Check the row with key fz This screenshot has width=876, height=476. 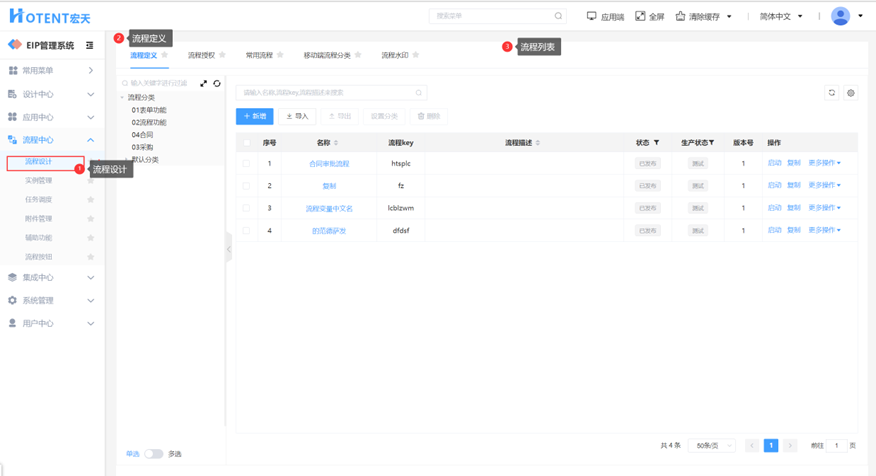(x=246, y=185)
